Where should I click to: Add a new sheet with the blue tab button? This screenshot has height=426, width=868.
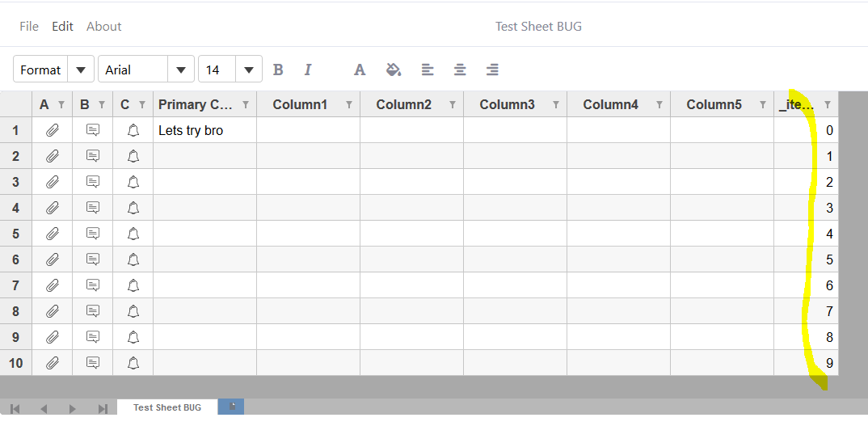(231, 407)
